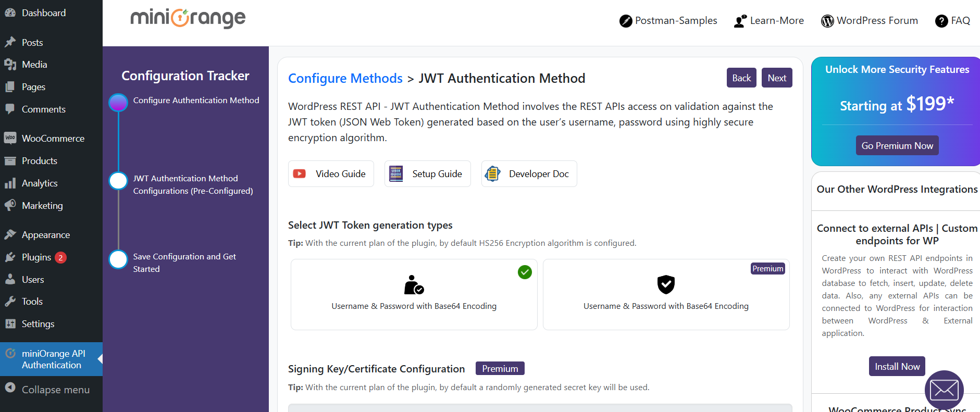The height and width of the screenshot is (412, 980).
Task: Click the Tools wrench icon
Action: tap(10, 302)
